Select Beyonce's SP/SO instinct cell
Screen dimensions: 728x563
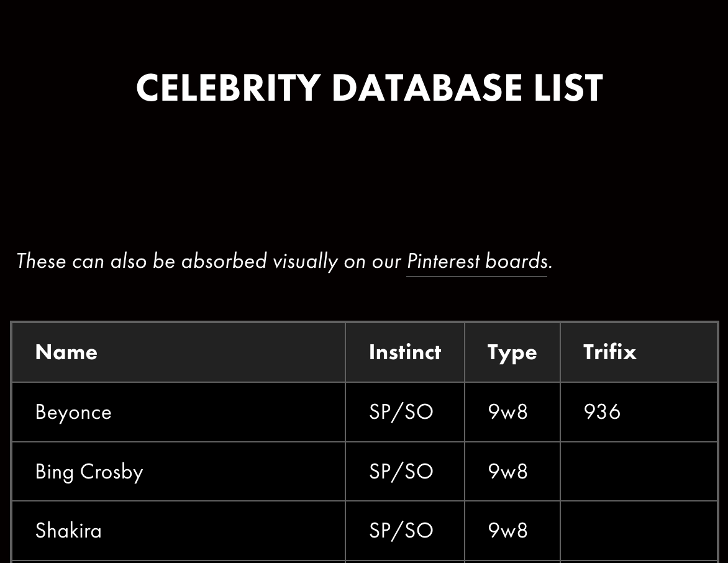click(x=401, y=412)
